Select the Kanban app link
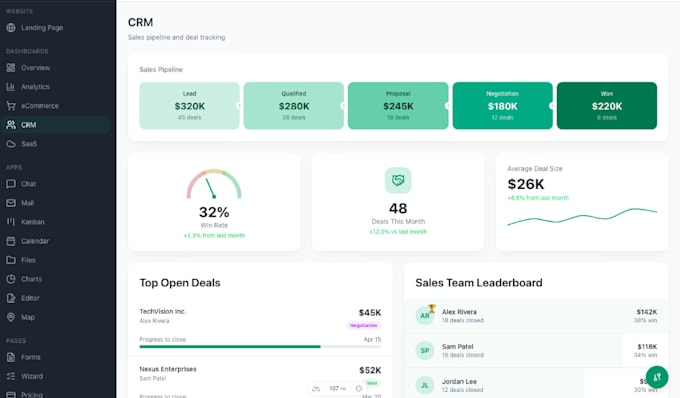 point(33,222)
